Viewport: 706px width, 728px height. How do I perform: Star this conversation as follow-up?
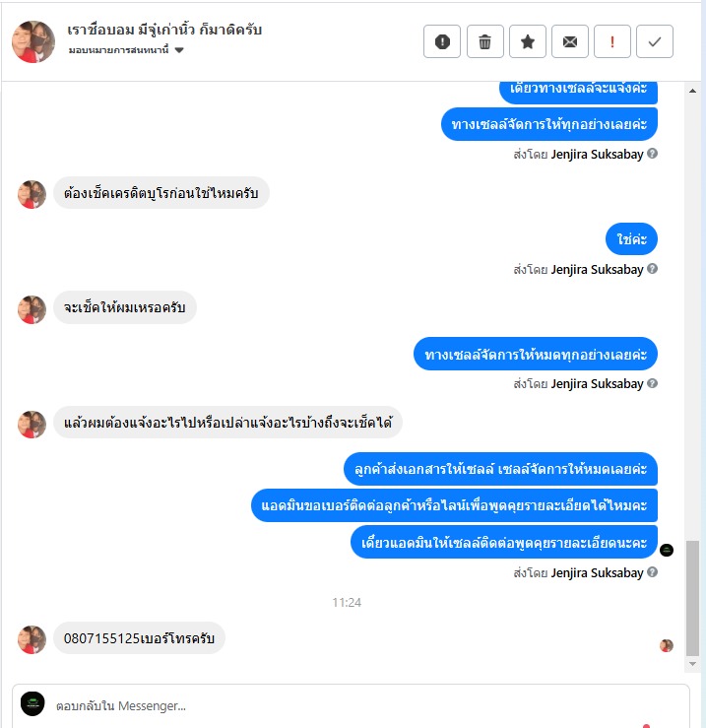pyautogui.click(x=528, y=41)
